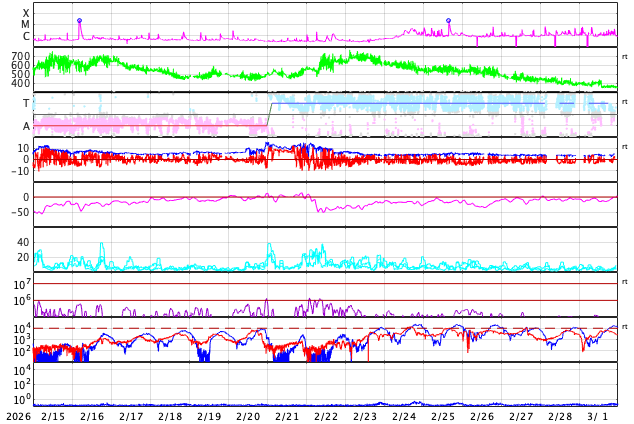The height and width of the screenshot is (424, 634).
Task: Click the sector step transition line near 2/20
Action: 269,115
